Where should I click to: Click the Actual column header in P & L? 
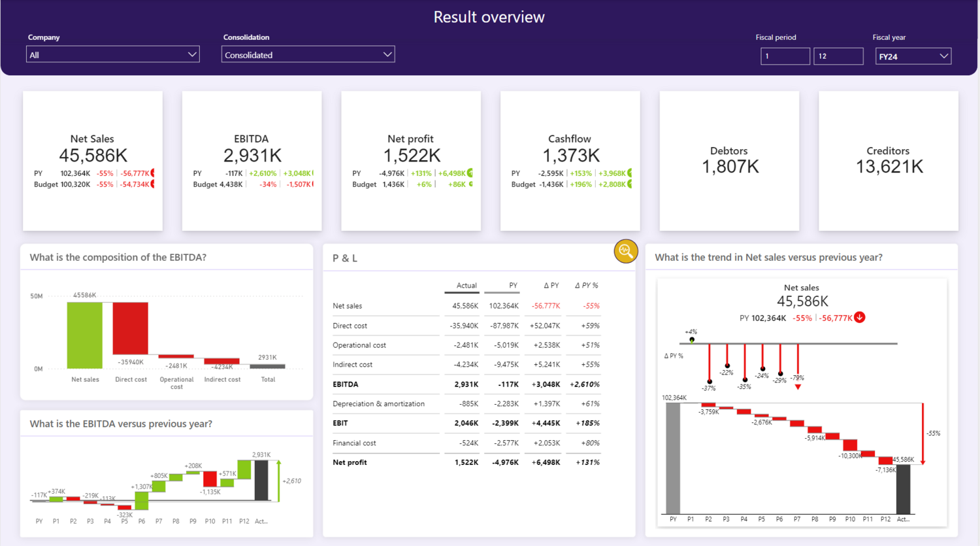(x=466, y=286)
